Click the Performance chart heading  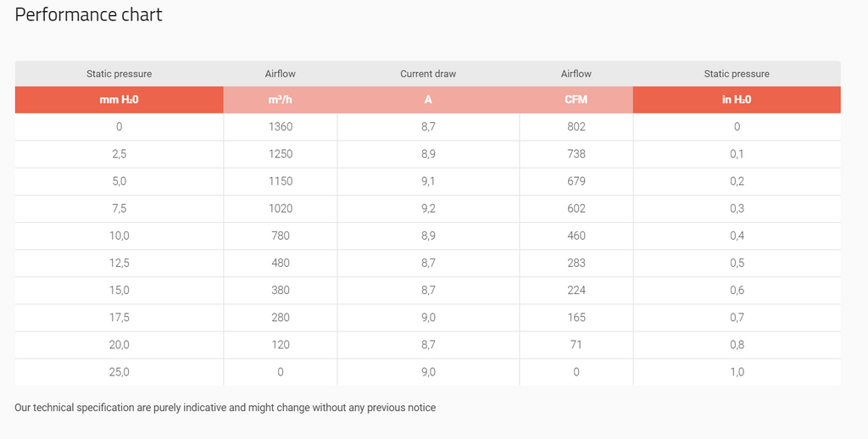pyautogui.click(x=88, y=15)
